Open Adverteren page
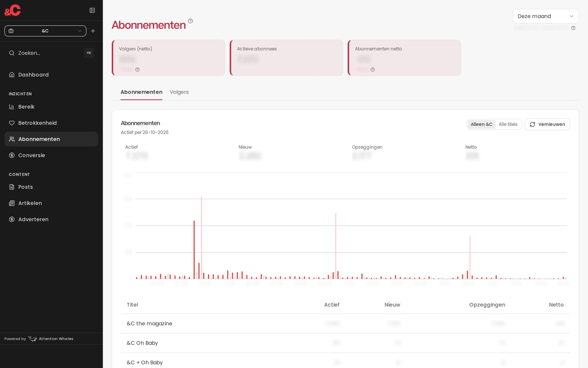Viewport: 588px width, 368px height. pyautogui.click(x=51, y=219)
